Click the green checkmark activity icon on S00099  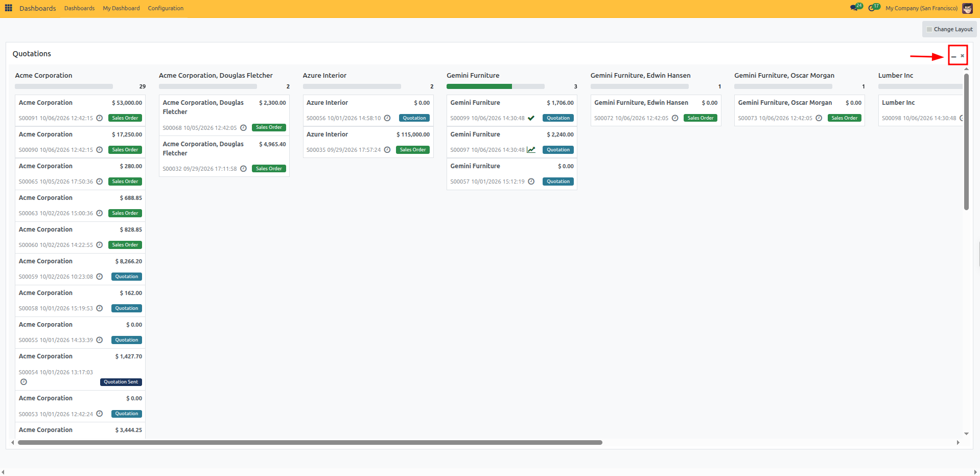(x=531, y=118)
